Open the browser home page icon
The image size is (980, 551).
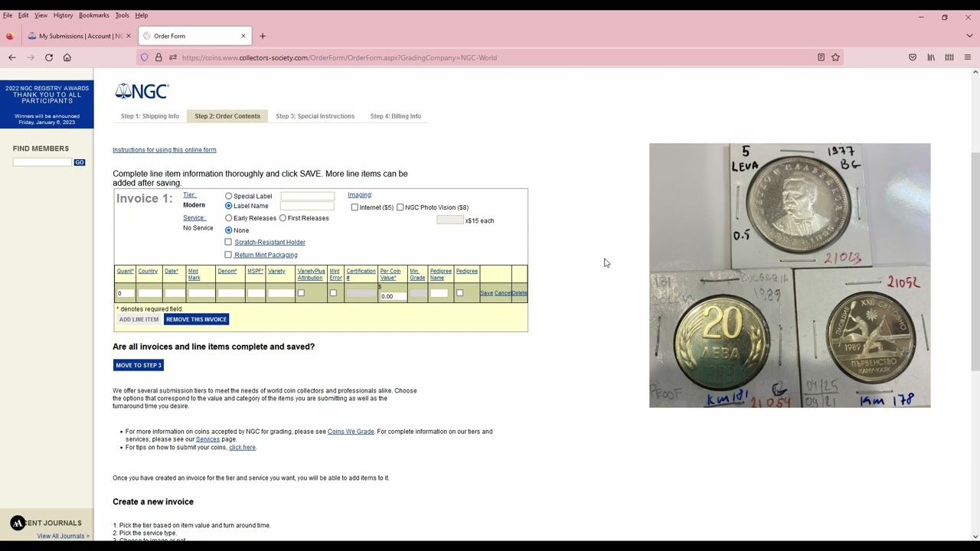tap(67, 57)
